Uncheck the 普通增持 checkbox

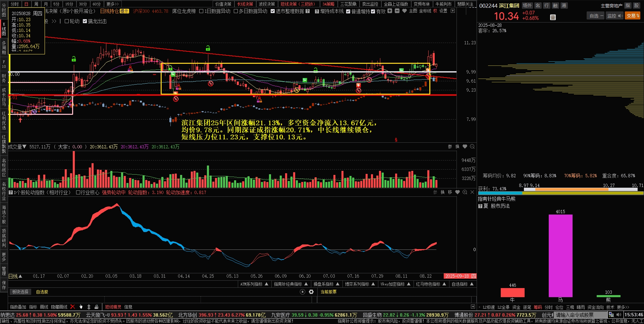tap(348, 11)
